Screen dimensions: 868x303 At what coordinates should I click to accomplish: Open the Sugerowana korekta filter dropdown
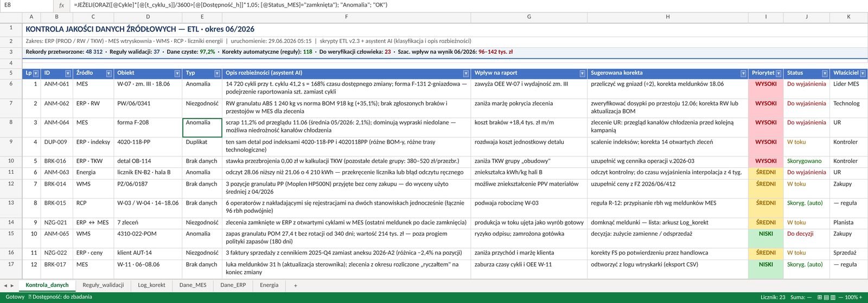743,73
